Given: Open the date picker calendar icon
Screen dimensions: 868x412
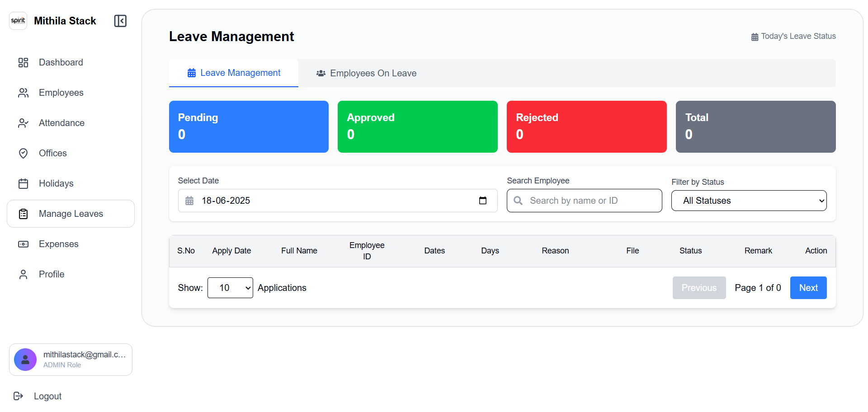Looking at the screenshot, I should click(x=482, y=201).
